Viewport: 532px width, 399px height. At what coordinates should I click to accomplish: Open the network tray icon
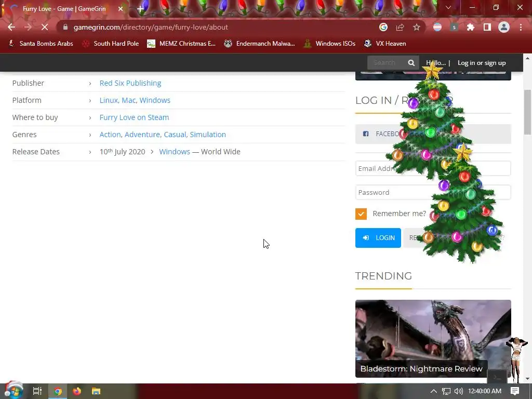[446, 391]
